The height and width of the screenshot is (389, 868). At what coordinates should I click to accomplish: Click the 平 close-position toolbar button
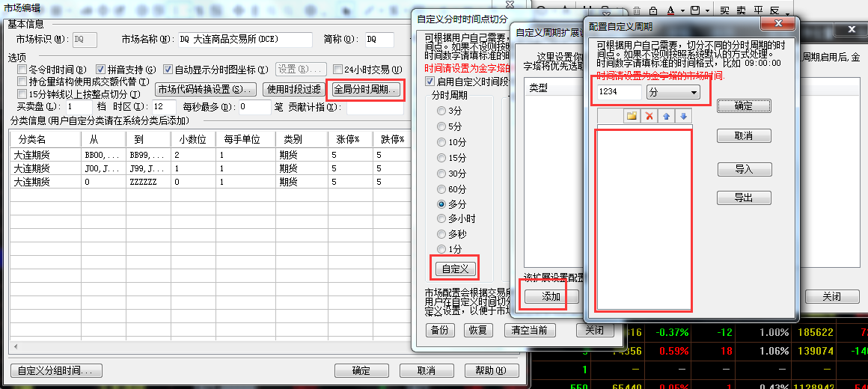point(758,10)
